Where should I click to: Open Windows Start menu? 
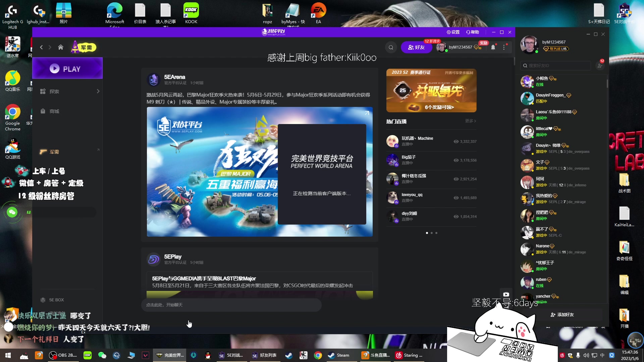tap(8, 355)
